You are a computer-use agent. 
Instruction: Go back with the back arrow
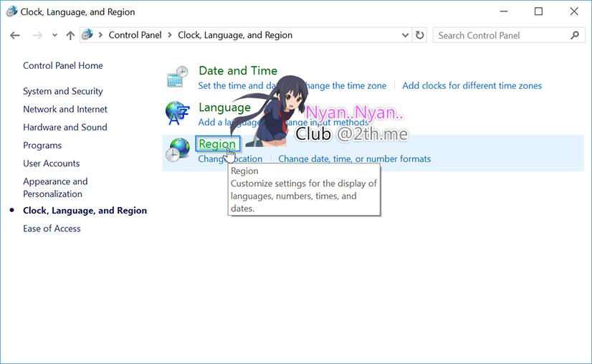point(15,36)
